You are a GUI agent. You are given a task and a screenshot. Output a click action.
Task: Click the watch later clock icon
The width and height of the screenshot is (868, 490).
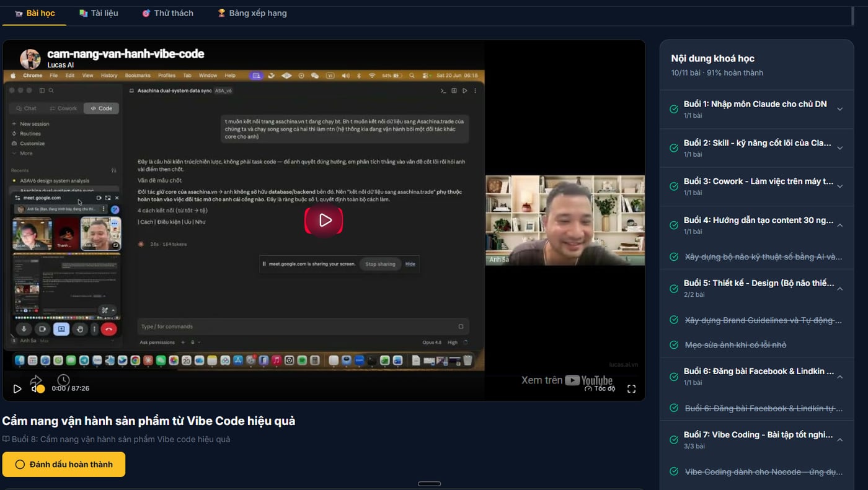pos(63,380)
